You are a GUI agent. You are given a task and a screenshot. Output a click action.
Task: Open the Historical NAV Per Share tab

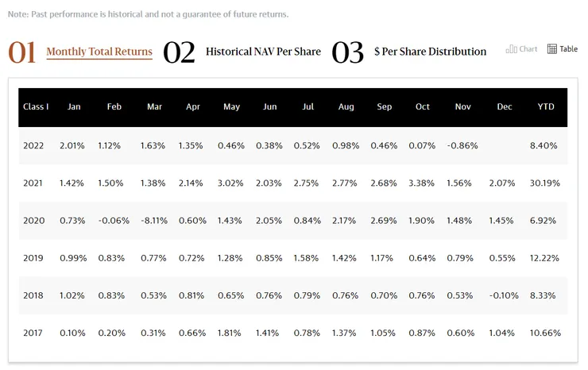pos(263,52)
